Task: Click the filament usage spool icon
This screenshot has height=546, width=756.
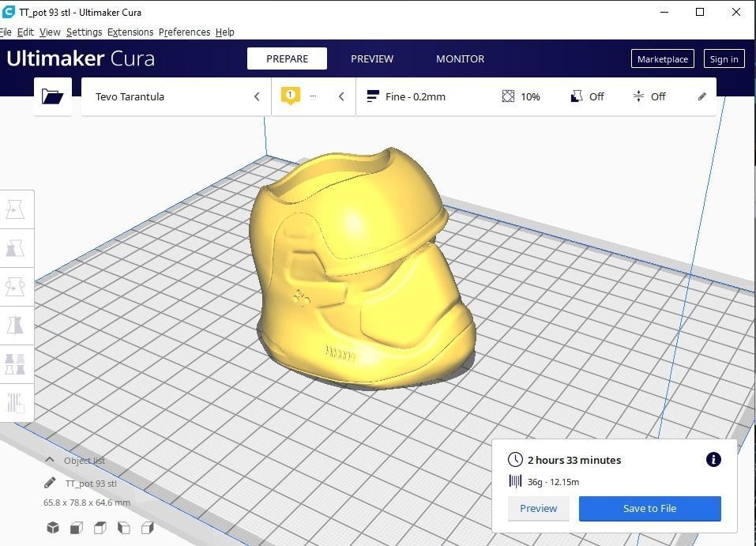Action: pyautogui.click(x=515, y=481)
